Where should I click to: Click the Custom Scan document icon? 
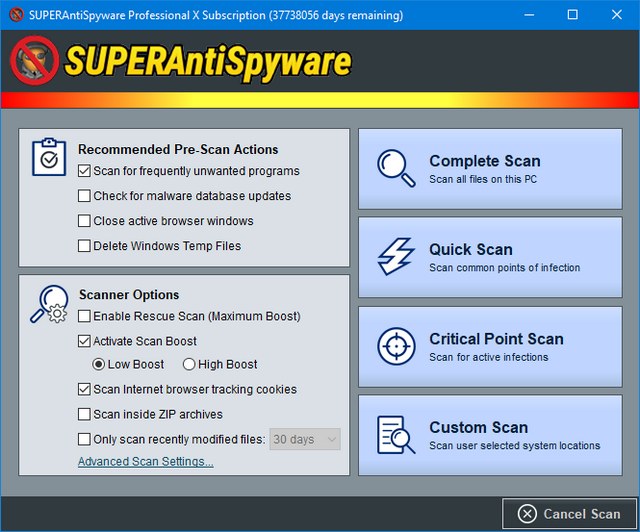[396, 434]
